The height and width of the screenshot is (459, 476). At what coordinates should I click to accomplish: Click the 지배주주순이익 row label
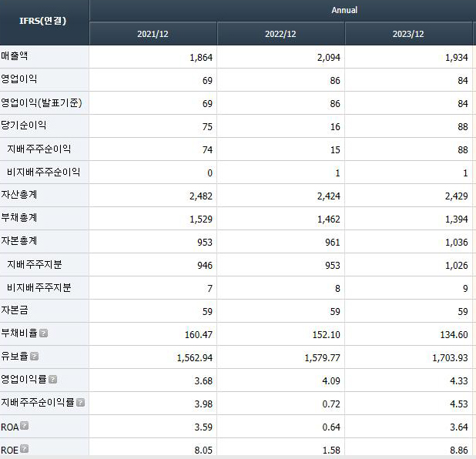tap(39, 149)
